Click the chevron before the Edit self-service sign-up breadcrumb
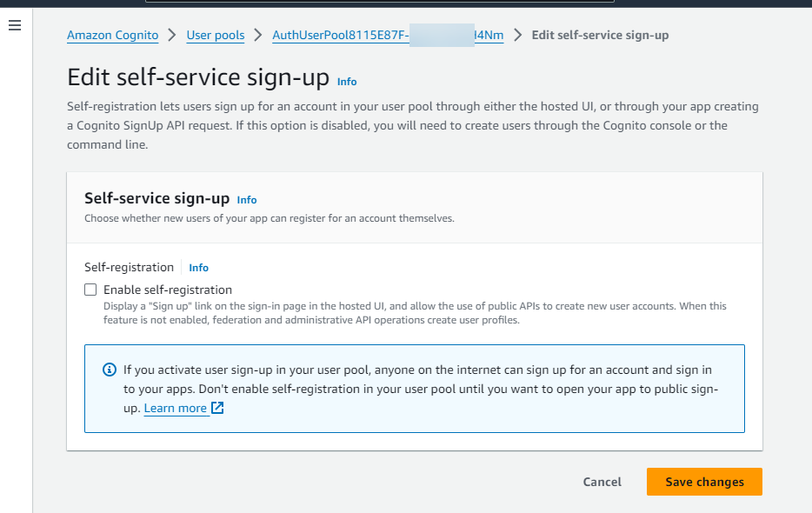812x513 pixels. point(518,35)
